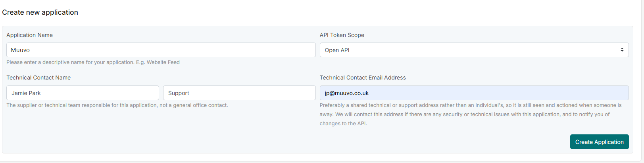Screen dimensions: 644x163
Task: Click the 'Technical Contact Email Address' label
Action: [x=363, y=78]
